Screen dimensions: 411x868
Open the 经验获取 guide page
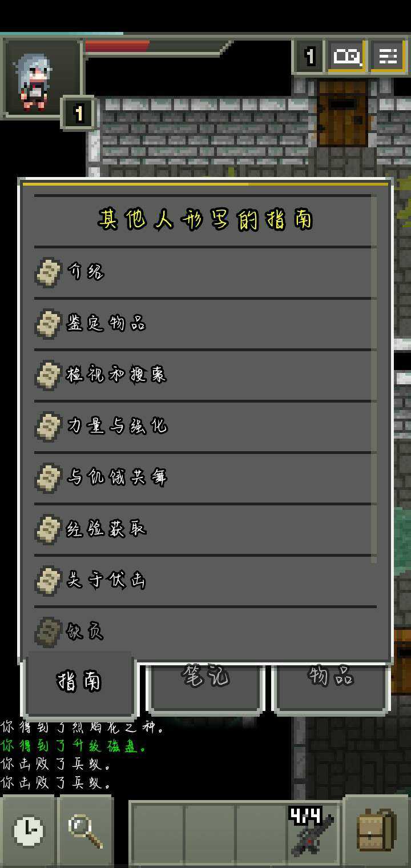click(x=203, y=529)
